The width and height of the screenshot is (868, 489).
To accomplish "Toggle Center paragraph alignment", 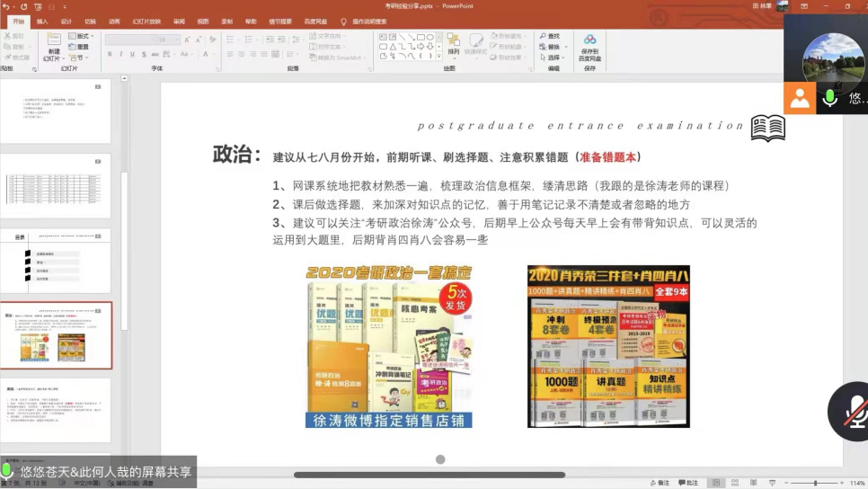I will (242, 54).
